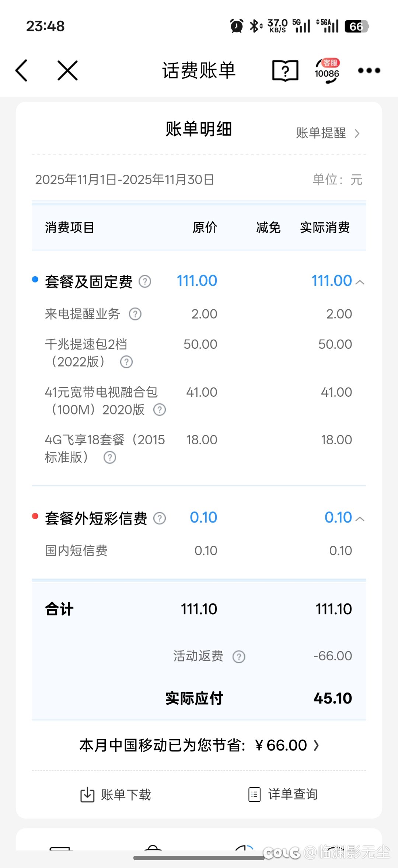Show help for 41元宽带电视融合包
This screenshot has height=868, width=398.
coord(160,410)
